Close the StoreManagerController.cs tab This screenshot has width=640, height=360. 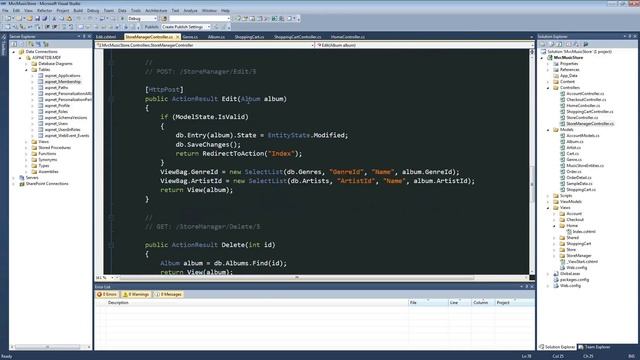point(178,37)
